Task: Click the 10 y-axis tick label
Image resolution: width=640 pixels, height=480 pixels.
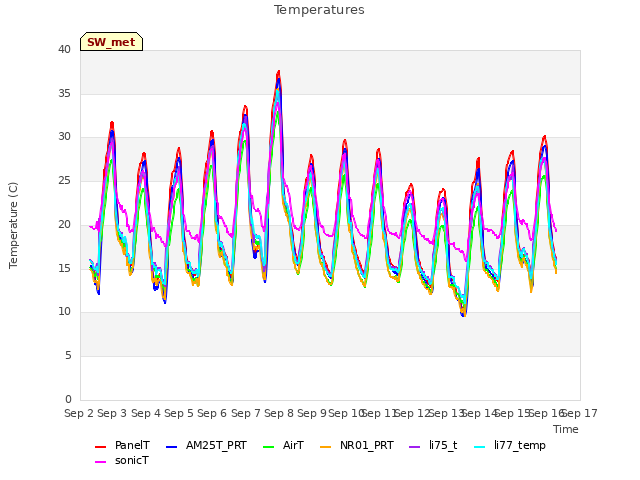Action: 64,311
